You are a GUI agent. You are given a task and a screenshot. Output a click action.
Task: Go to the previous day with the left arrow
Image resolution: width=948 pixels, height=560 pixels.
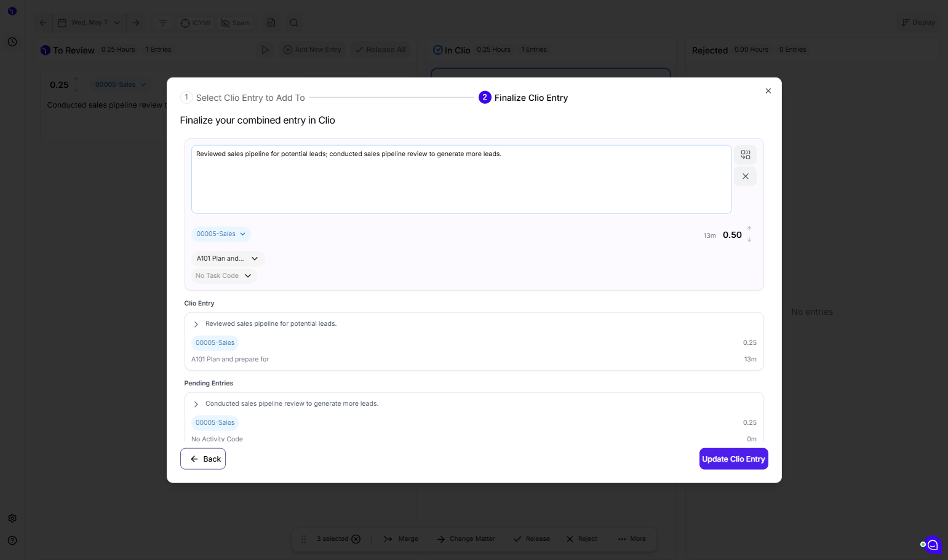(x=42, y=23)
